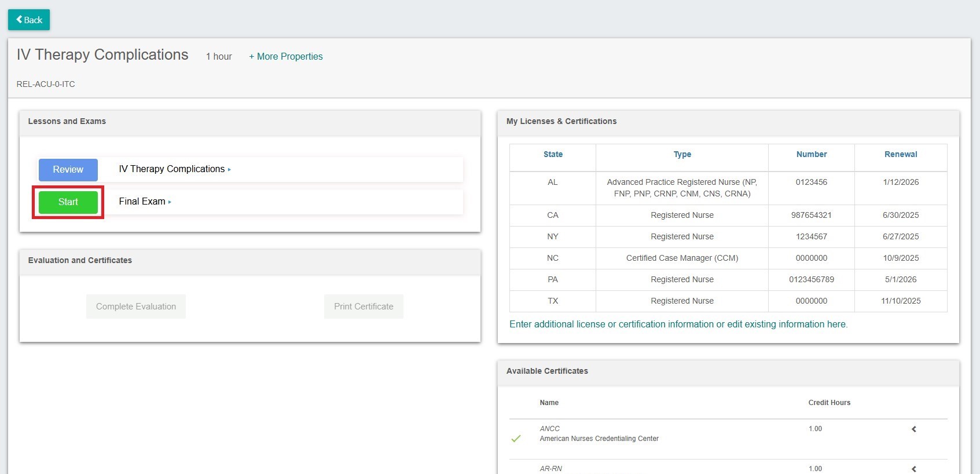
Task: Expand the Final Exam arrow
Action: (x=170, y=202)
